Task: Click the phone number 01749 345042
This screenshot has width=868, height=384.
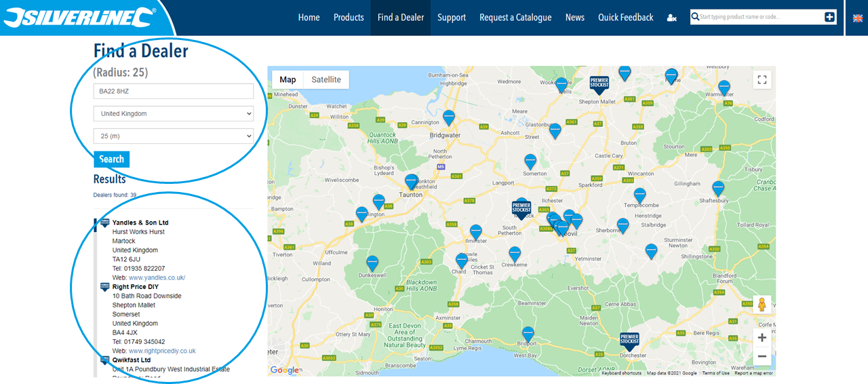Action: 144,342
